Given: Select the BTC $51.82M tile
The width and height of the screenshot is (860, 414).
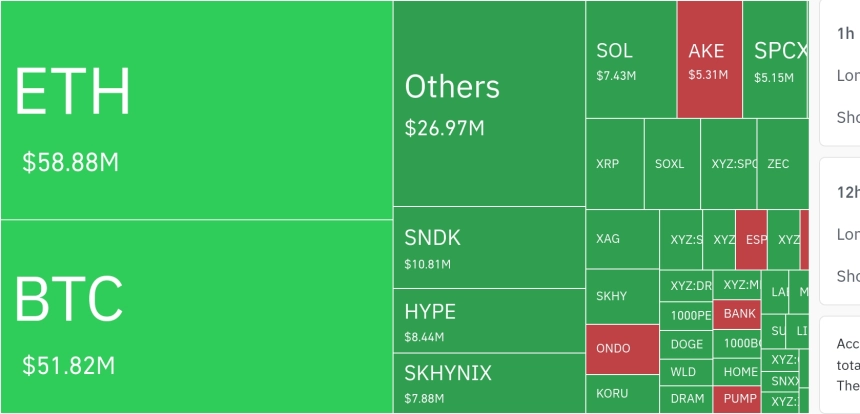Looking at the screenshot, I should point(197,316).
